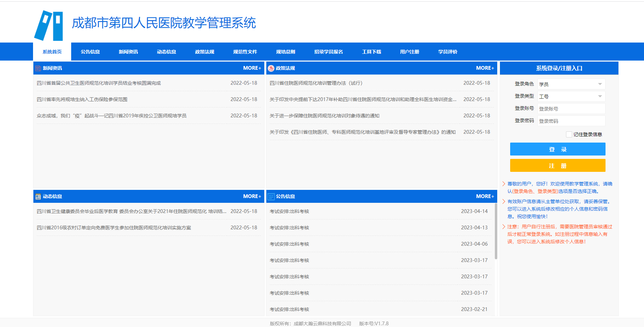
Task: Click the 动态信息 panel header icon
Action: point(38,197)
